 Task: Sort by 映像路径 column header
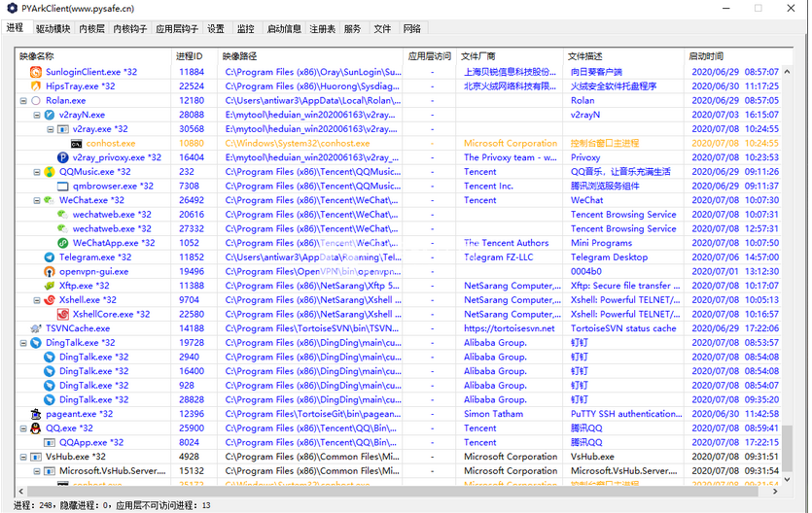[310, 56]
